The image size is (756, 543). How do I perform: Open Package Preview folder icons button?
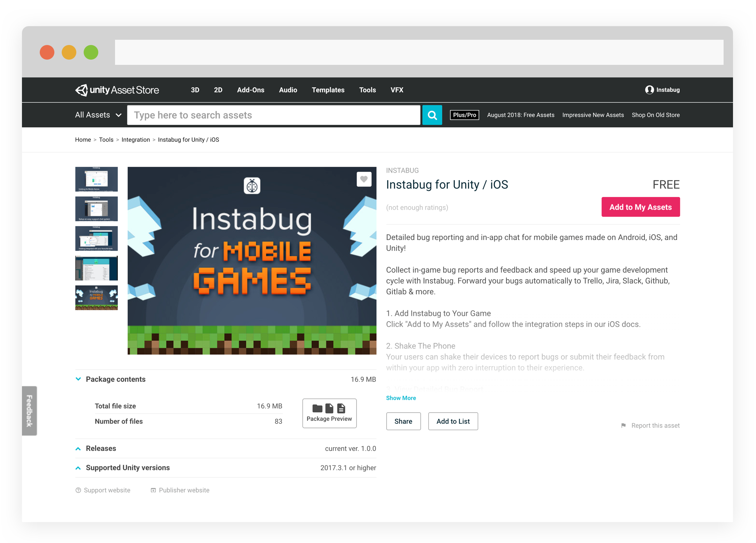point(329,413)
